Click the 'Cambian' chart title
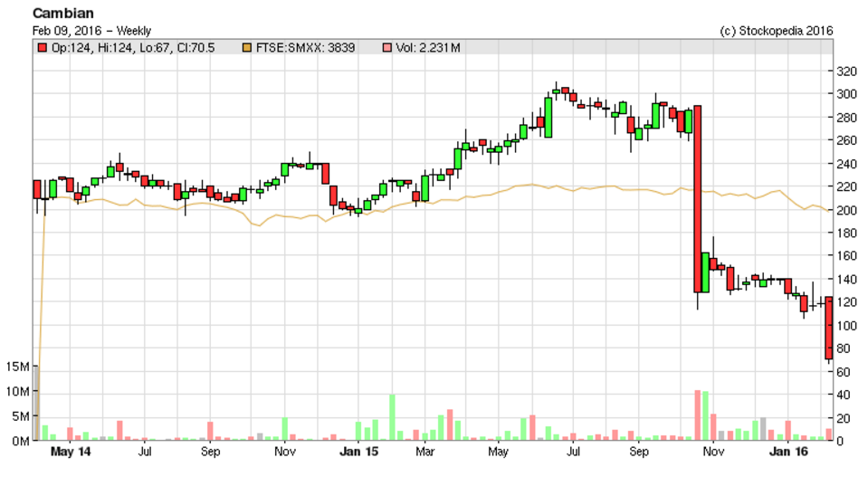The width and height of the screenshot is (868, 477). (63, 14)
